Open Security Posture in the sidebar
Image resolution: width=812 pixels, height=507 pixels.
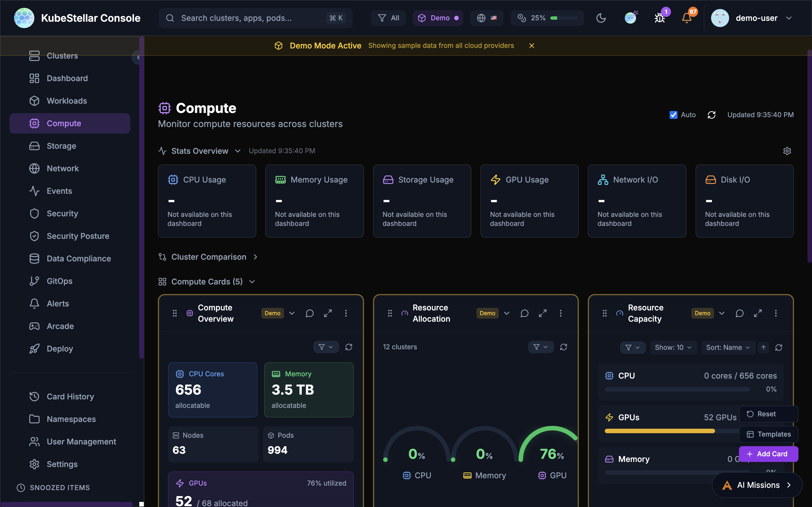(78, 236)
